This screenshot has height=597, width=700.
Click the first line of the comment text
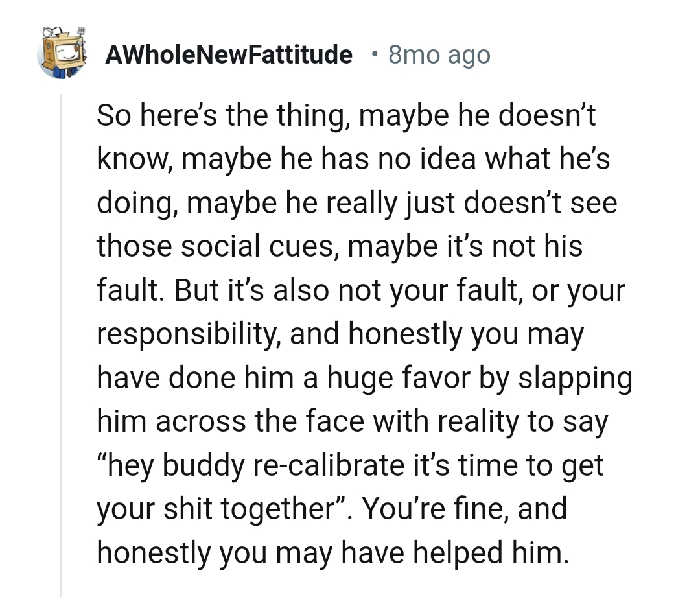coord(348,115)
